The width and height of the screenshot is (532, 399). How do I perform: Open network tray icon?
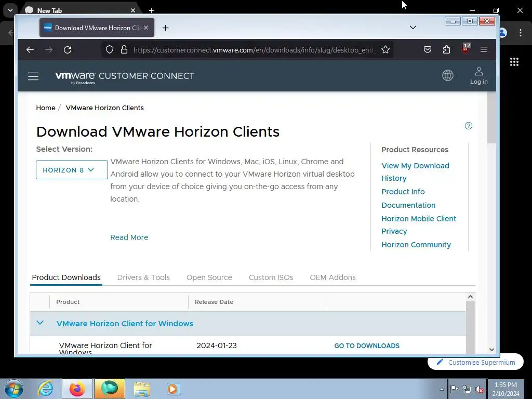467,389
